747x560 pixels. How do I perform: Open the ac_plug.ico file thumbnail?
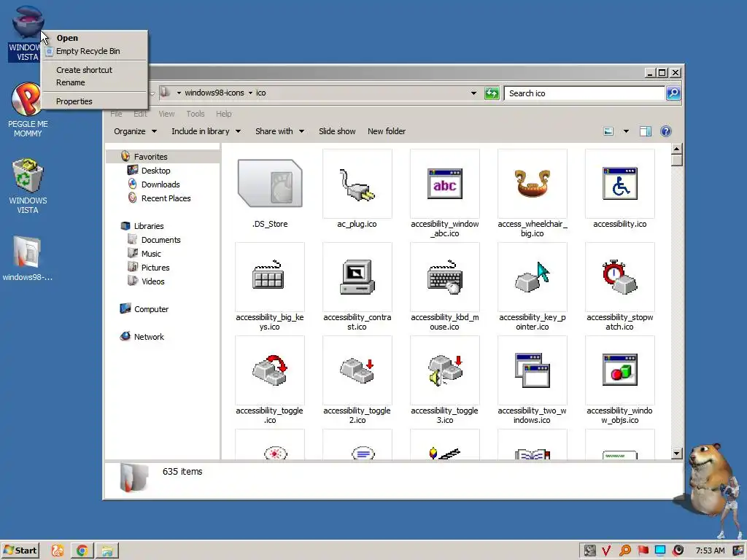(357, 184)
